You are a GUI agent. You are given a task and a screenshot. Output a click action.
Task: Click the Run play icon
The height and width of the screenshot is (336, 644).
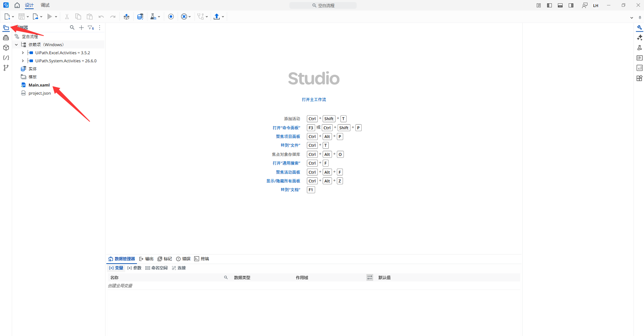50,16
